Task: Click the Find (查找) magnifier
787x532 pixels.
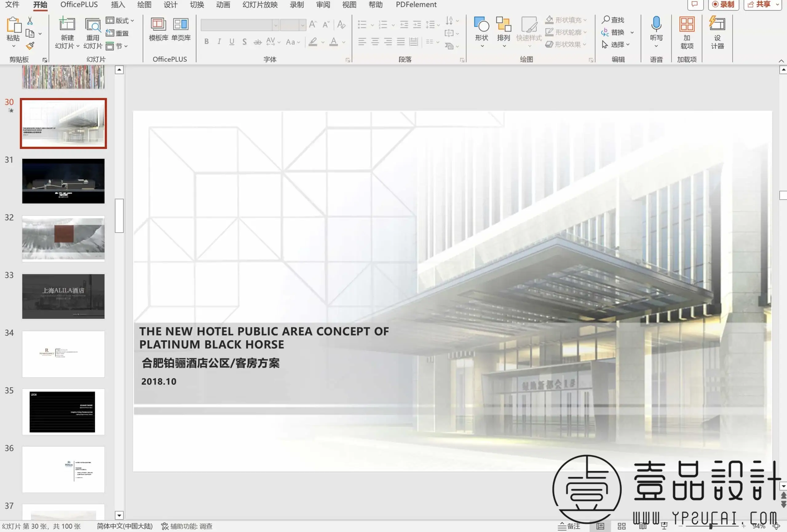Action: click(x=606, y=20)
